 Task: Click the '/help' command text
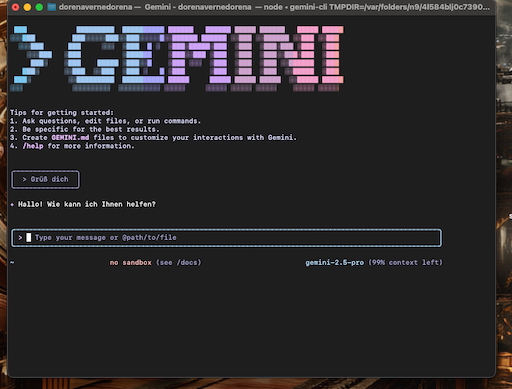point(33,146)
